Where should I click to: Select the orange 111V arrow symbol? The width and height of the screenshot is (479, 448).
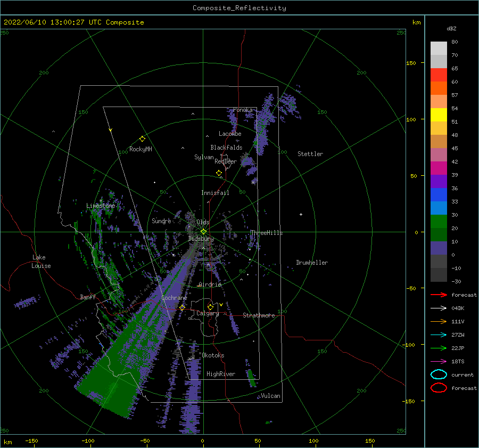439,321
